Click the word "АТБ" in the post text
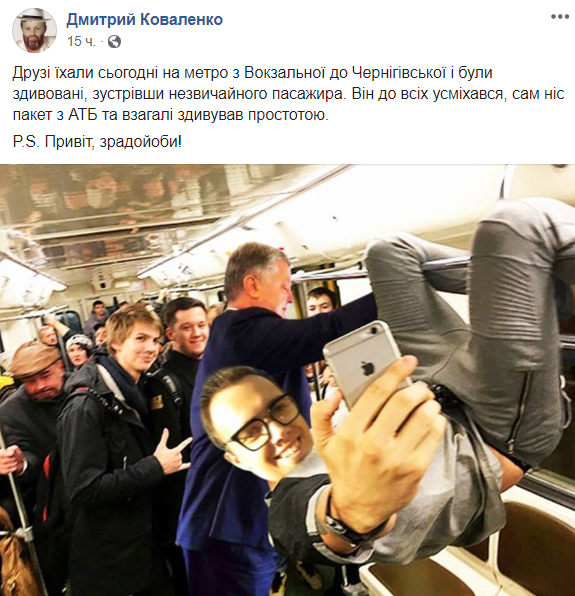575x596 pixels. 82,115
